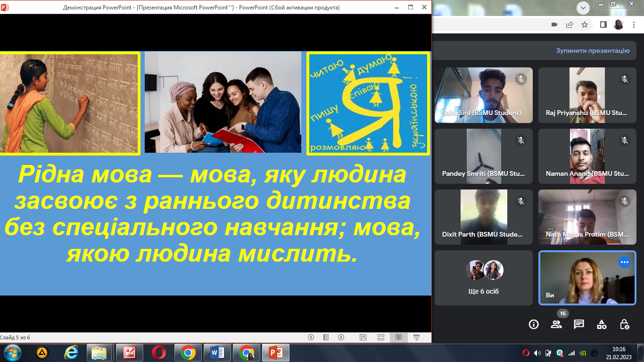Open the Meet activities panel
The width and height of the screenshot is (644, 362).
[x=602, y=324]
